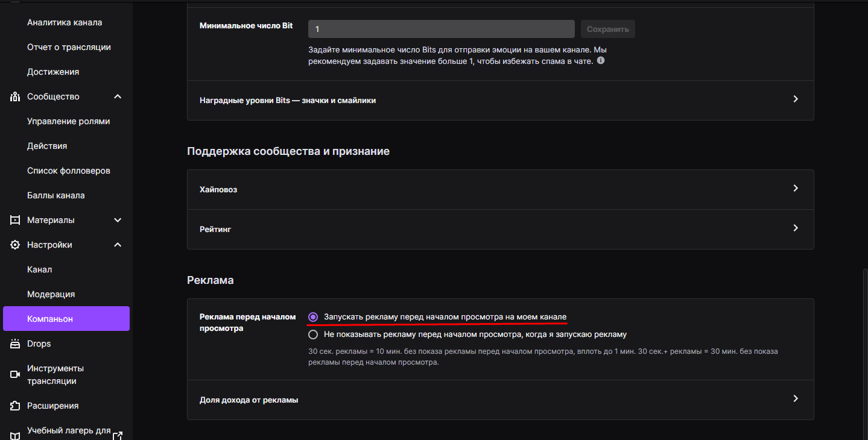
Task: Click the Drops gift icon
Action: pos(15,344)
